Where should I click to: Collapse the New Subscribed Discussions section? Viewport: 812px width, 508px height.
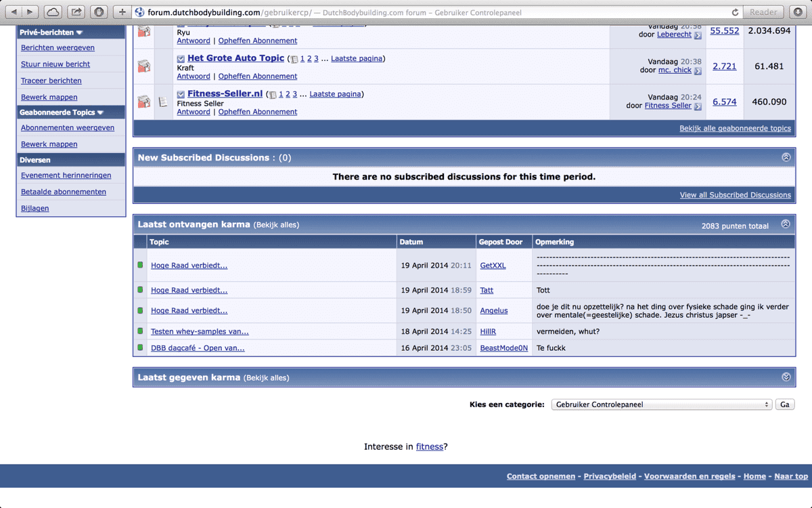[786, 157]
